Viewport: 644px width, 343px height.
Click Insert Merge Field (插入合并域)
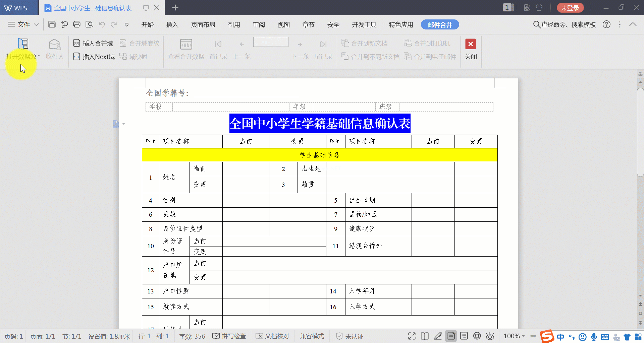93,44
